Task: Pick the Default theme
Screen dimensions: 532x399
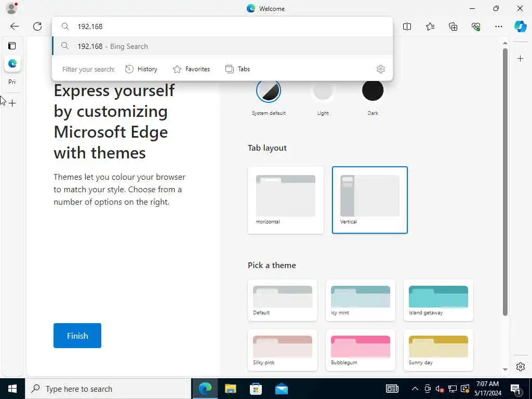Action: click(x=283, y=300)
